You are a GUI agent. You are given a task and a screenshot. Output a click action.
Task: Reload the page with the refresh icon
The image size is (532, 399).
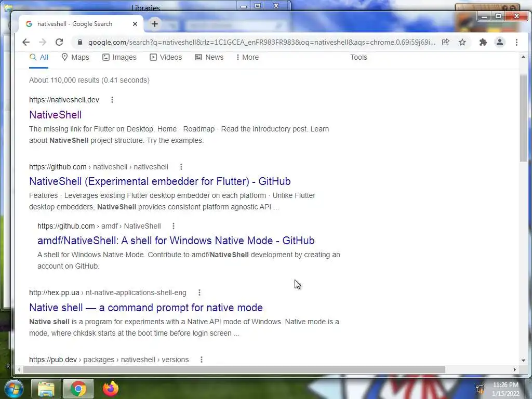coord(59,42)
